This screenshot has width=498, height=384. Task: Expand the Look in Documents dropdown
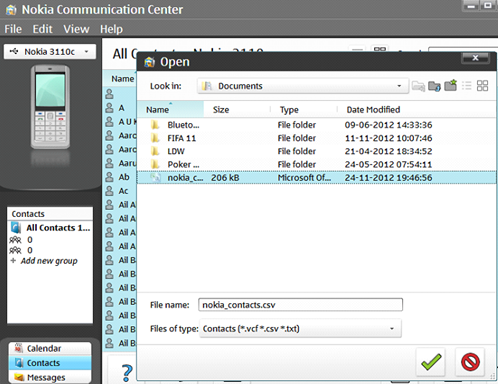point(303,86)
